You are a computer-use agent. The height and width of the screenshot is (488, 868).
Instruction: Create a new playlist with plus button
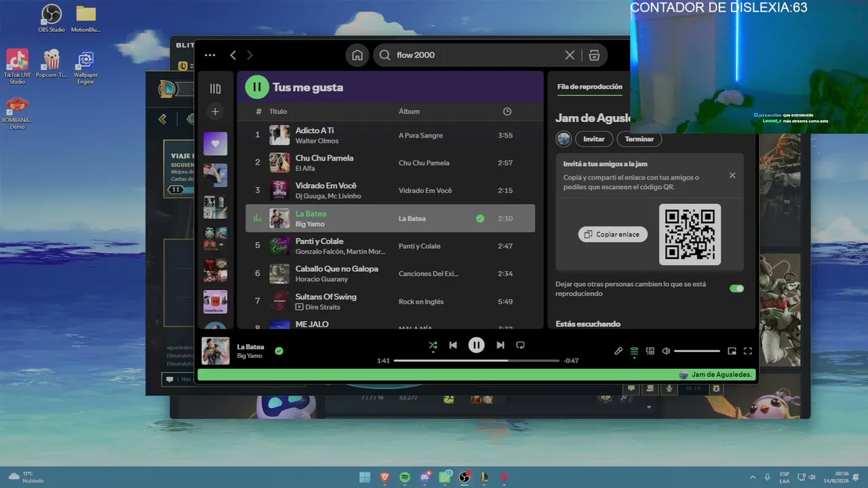pos(215,111)
